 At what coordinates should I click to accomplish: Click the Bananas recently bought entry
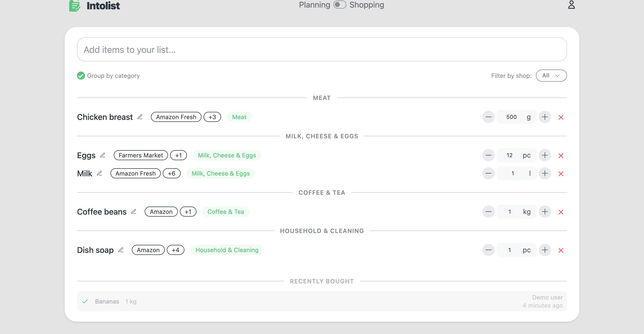(x=322, y=301)
